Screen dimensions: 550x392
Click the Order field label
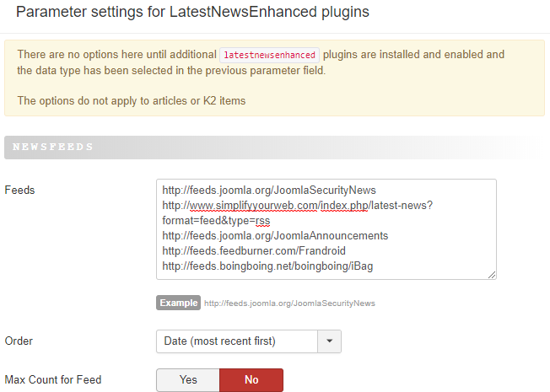(19, 341)
